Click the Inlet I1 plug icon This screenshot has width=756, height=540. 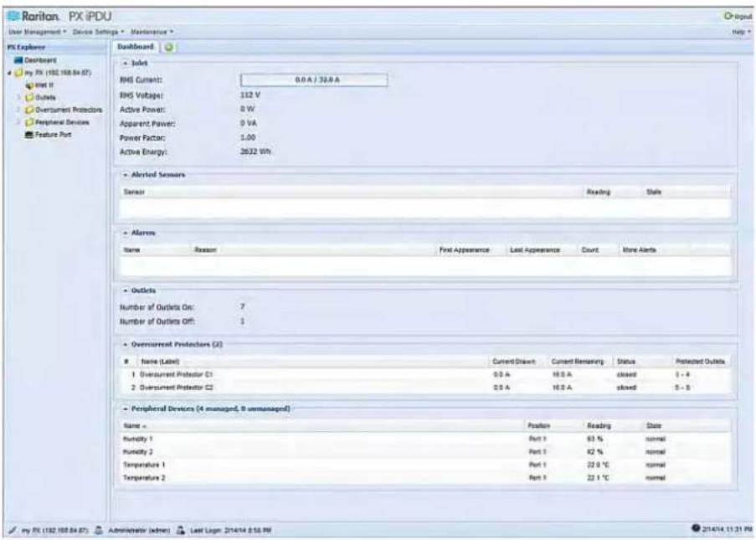[x=29, y=85]
